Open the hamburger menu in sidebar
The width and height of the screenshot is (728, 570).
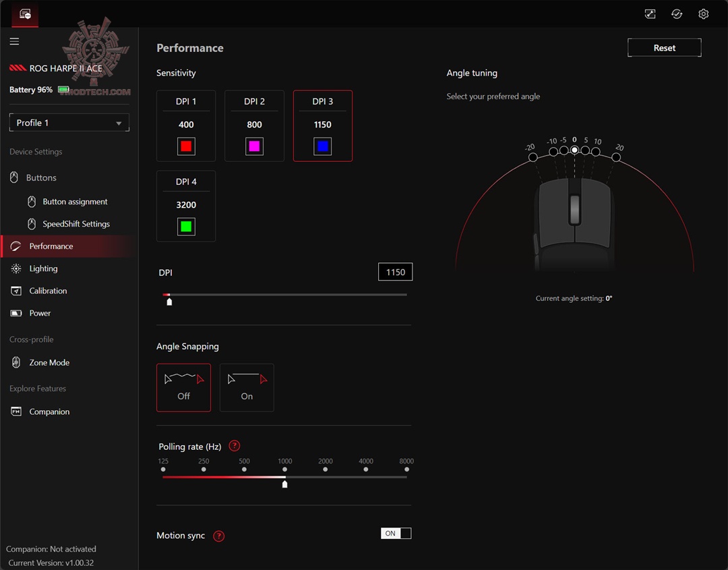pos(14,41)
